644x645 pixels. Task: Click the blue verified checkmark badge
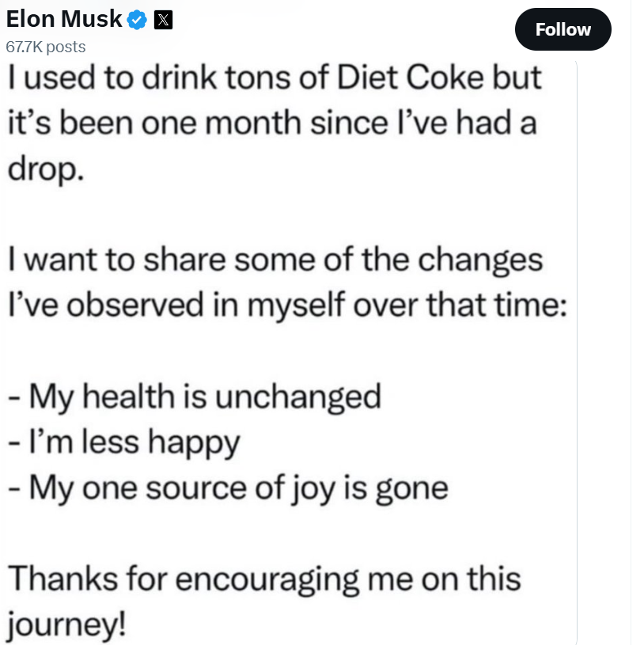(x=137, y=20)
